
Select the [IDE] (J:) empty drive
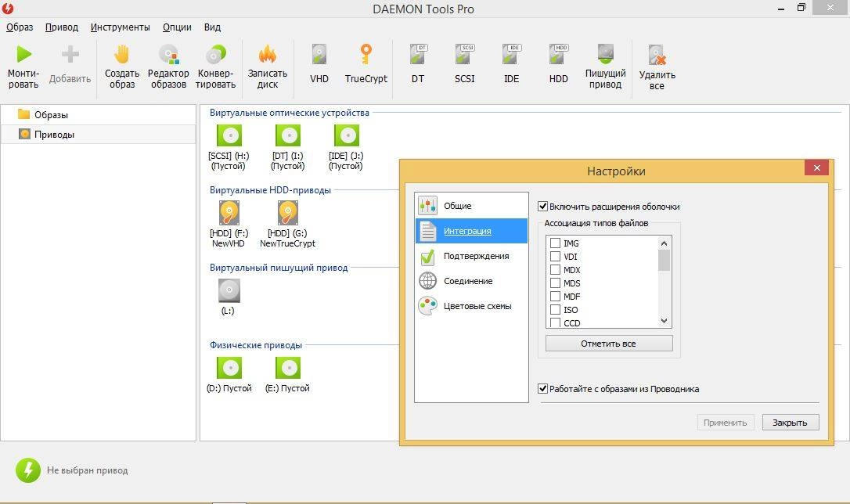(346, 146)
